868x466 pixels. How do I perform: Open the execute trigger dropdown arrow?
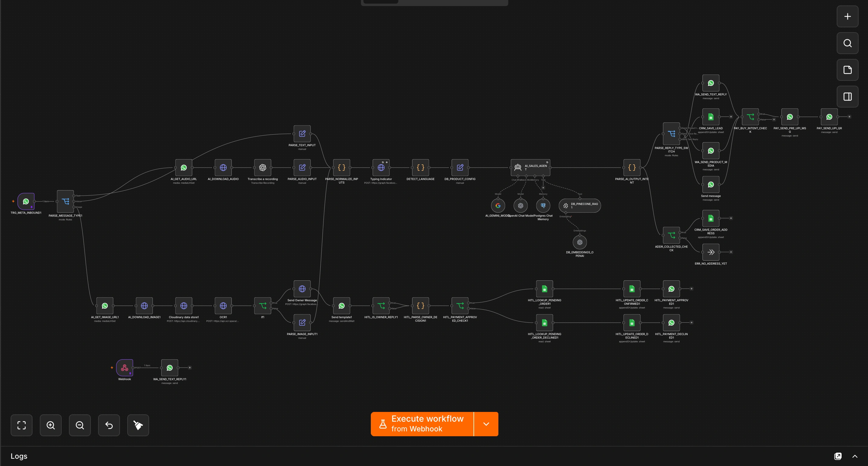486,424
